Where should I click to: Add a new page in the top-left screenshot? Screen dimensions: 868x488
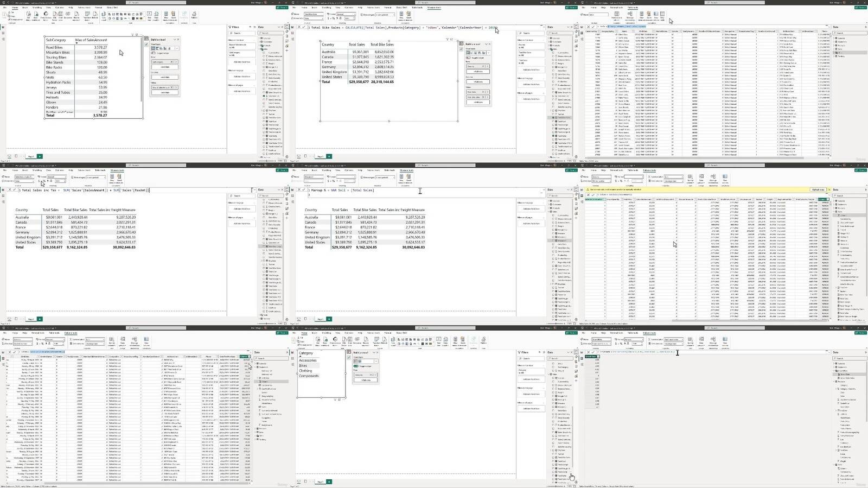(x=39, y=156)
